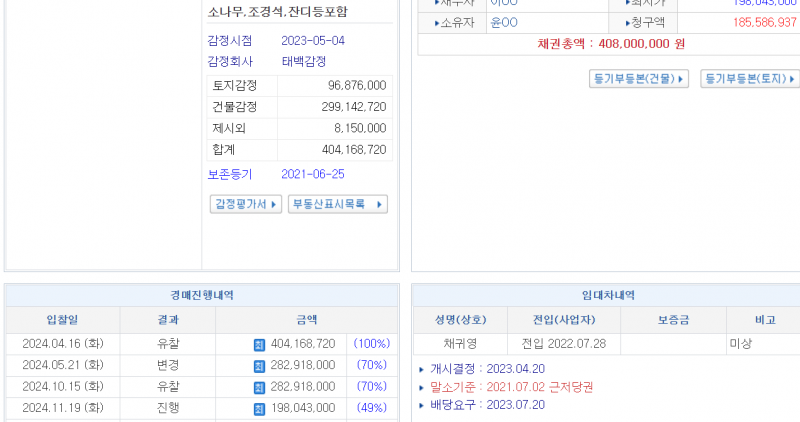Screen dimensions: 800x422
Task: Click the 청구액 amount 185,586,937
Action: point(764,23)
